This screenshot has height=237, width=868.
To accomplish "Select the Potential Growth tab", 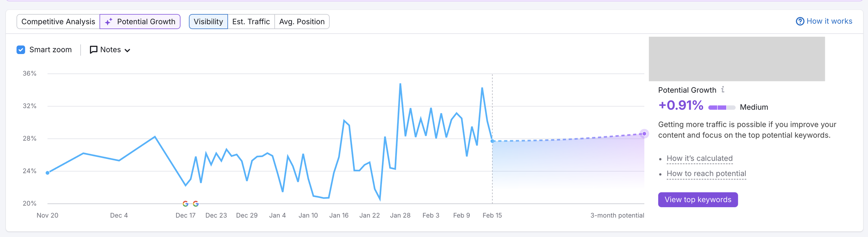I will pyautogui.click(x=140, y=21).
